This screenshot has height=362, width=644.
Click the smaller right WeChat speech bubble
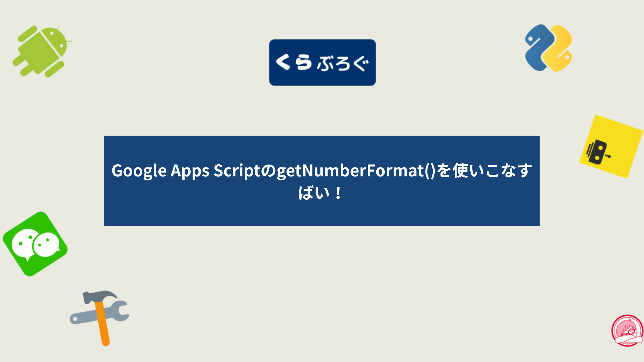(x=47, y=245)
